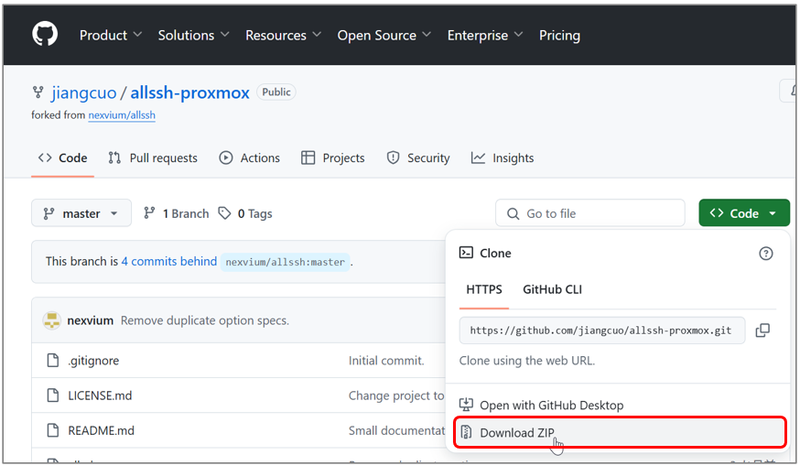The width and height of the screenshot is (800, 466).
Task: Expand the Resources menu
Action: click(283, 35)
